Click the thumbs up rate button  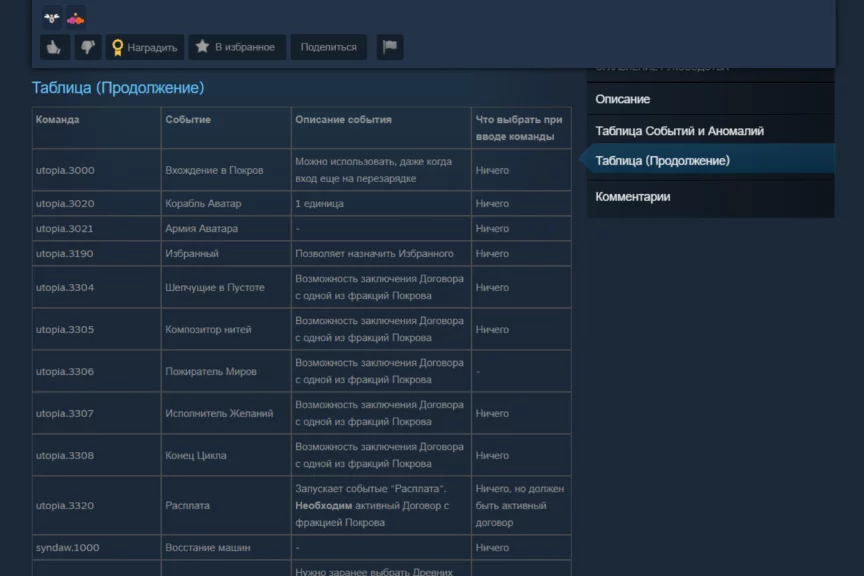click(x=54, y=47)
